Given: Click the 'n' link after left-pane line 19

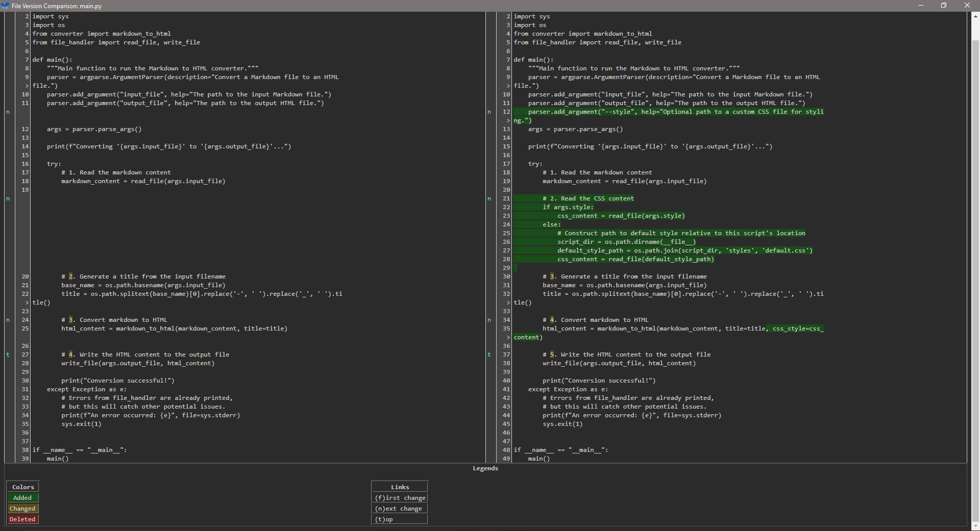Looking at the screenshot, I should pyautogui.click(x=8, y=199).
